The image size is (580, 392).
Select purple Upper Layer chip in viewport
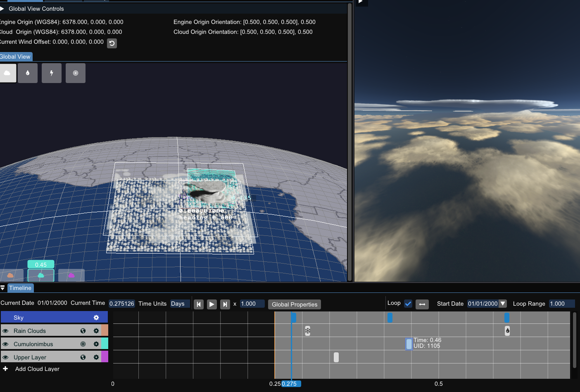[x=71, y=275]
